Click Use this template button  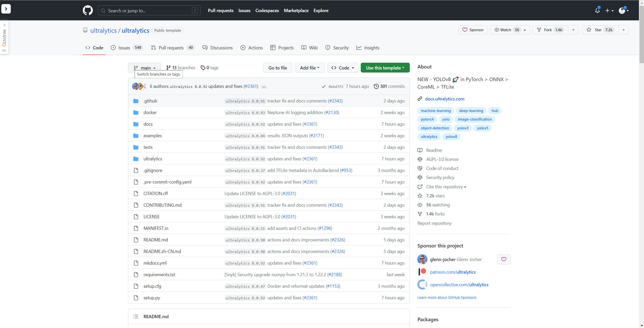coord(385,68)
